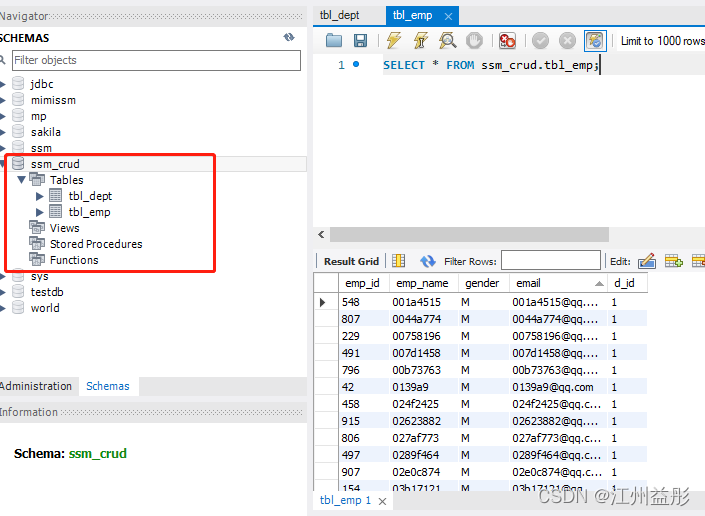The height and width of the screenshot is (516, 705).
Task: Click the Commit checkmark icon
Action: tap(540, 41)
